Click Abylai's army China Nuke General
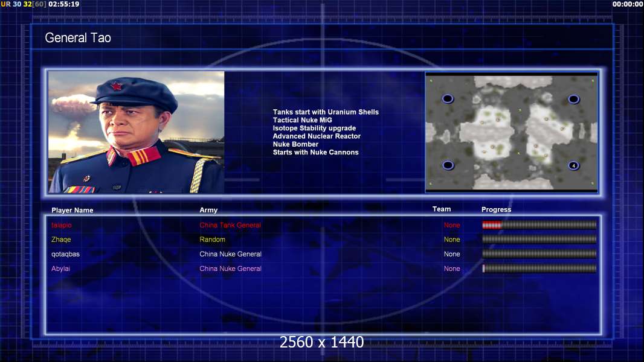 [230, 268]
